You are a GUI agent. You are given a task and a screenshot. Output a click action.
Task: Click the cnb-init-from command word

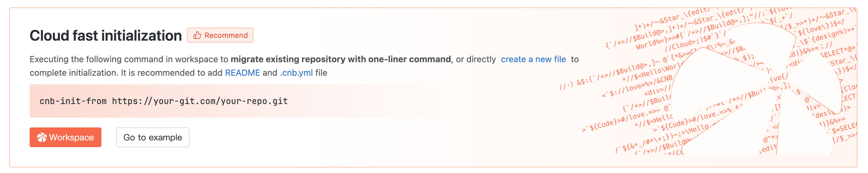[x=73, y=101]
